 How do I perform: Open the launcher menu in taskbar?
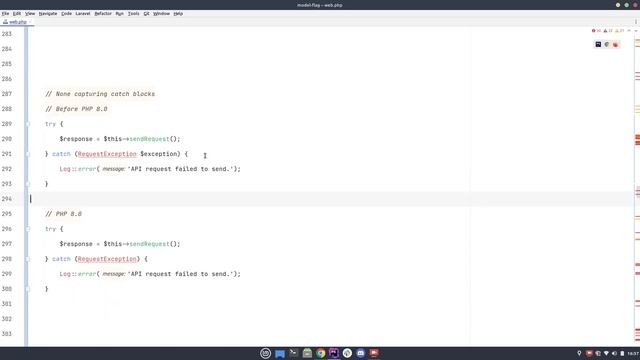click(266, 353)
